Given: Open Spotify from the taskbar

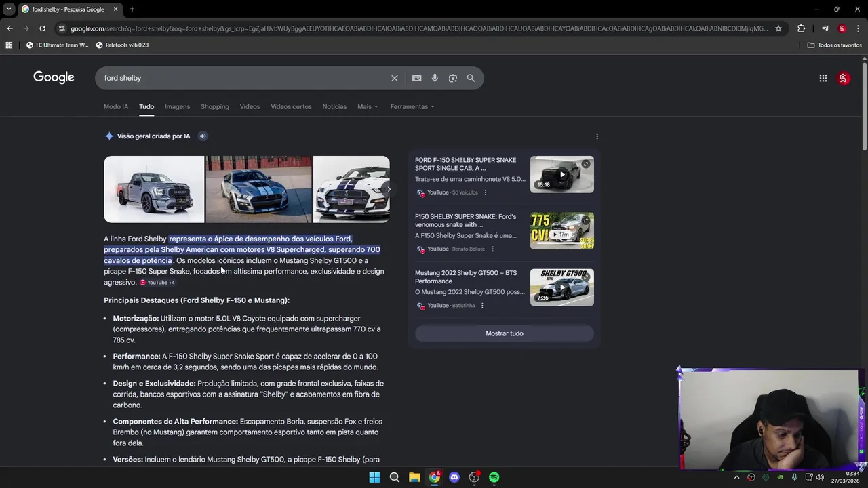Looking at the screenshot, I should click(494, 477).
